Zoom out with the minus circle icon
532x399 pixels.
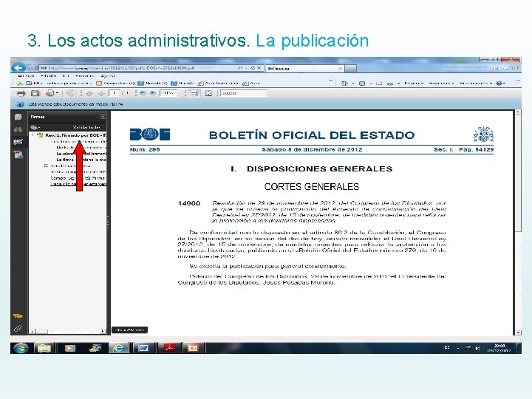143,93
